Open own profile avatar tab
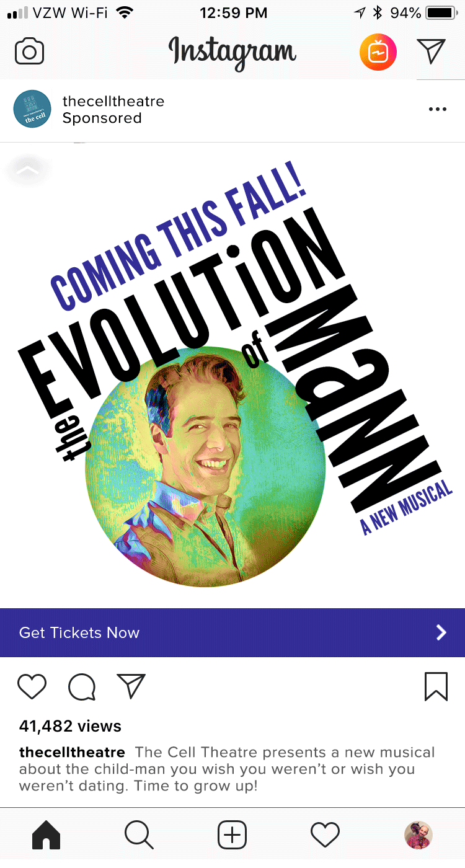 [418, 835]
